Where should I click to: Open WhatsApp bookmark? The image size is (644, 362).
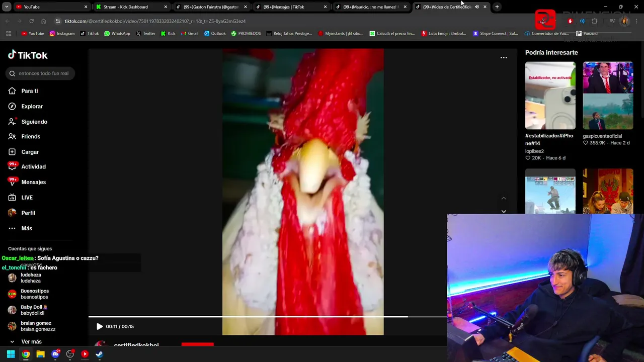[117, 34]
